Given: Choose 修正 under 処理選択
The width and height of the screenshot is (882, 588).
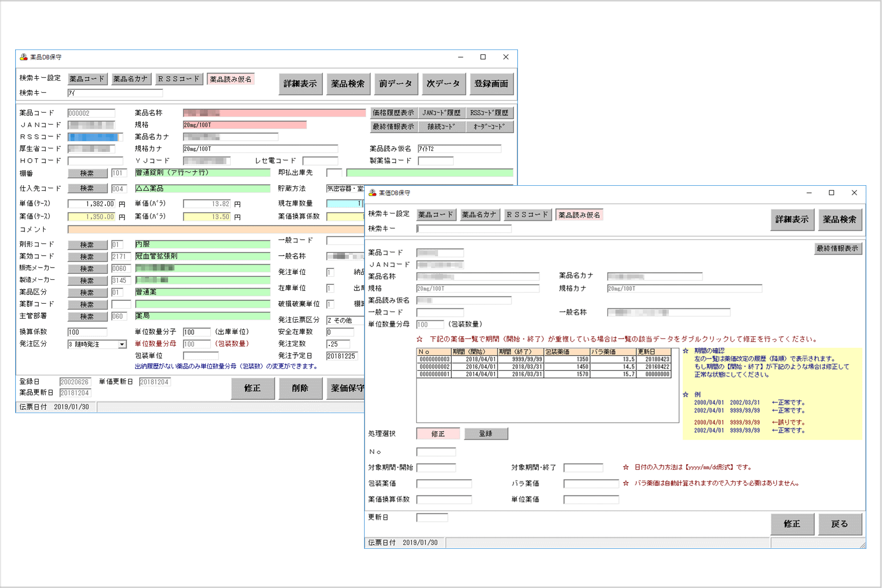Looking at the screenshot, I should [x=438, y=434].
